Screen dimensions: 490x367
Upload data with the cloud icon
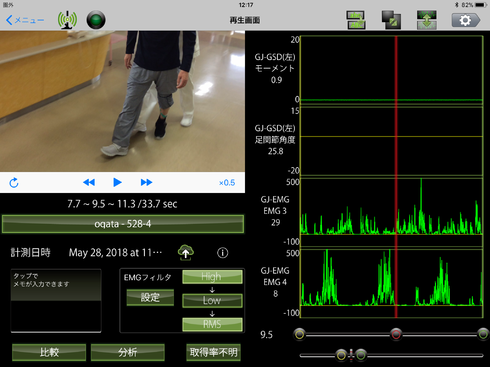tap(186, 252)
